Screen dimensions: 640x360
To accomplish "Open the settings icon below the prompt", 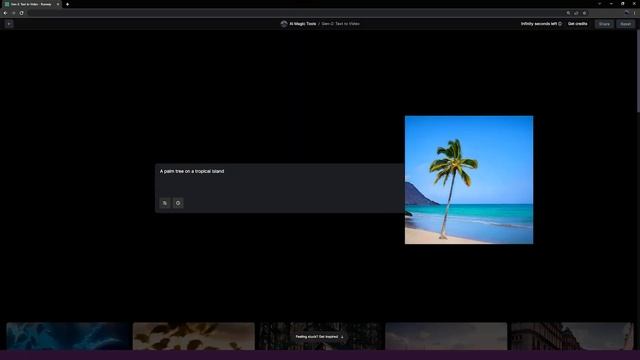I will point(178,203).
